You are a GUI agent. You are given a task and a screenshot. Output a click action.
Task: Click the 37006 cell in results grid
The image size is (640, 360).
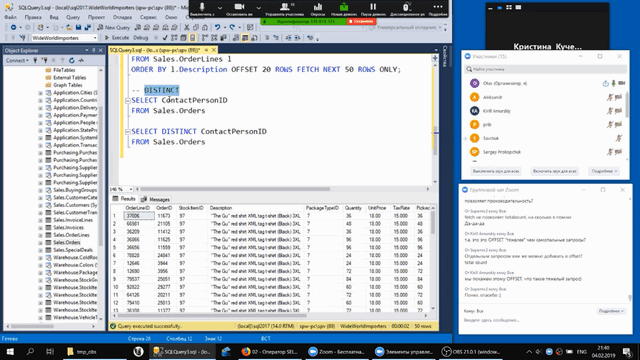(x=139, y=216)
